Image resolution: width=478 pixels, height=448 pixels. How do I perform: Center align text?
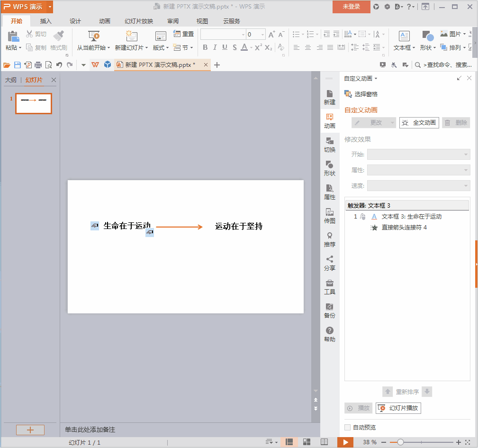[x=308, y=47]
